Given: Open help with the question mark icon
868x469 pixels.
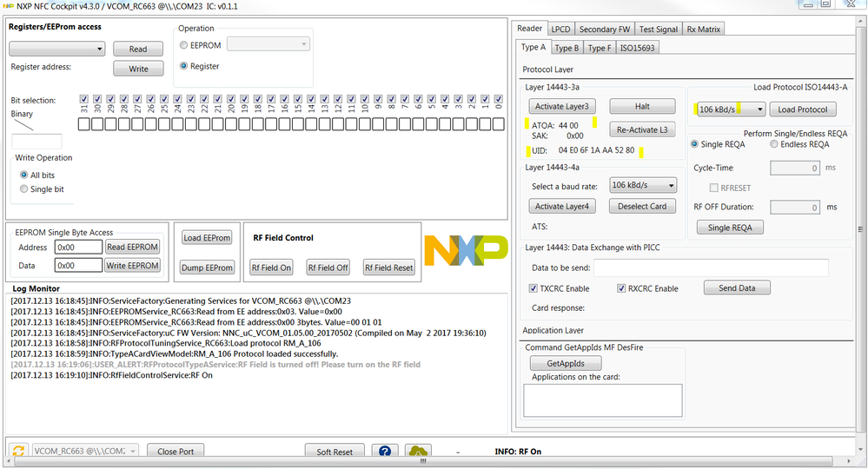Looking at the screenshot, I should pos(385,451).
